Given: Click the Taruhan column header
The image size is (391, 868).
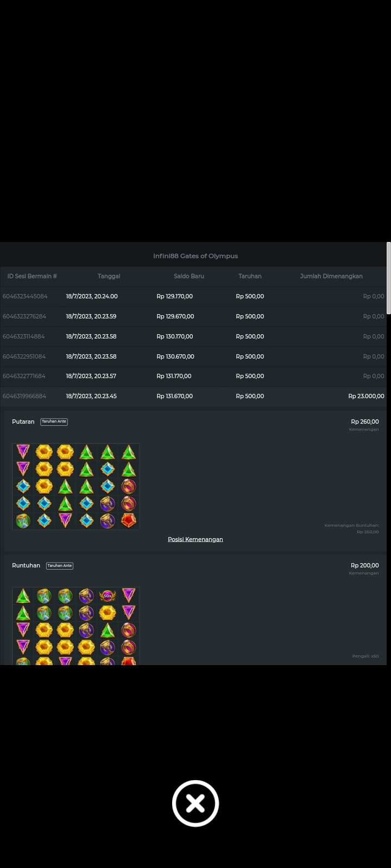Looking at the screenshot, I should point(250,276).
